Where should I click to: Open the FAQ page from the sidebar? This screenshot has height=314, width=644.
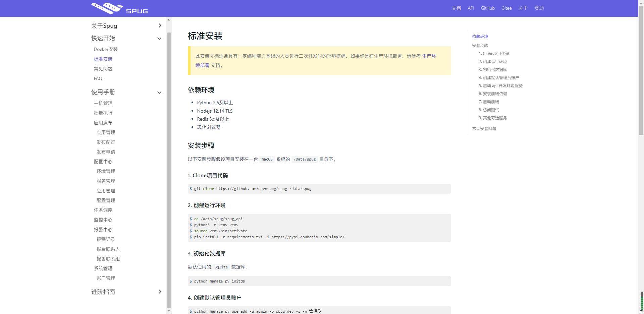98,78
